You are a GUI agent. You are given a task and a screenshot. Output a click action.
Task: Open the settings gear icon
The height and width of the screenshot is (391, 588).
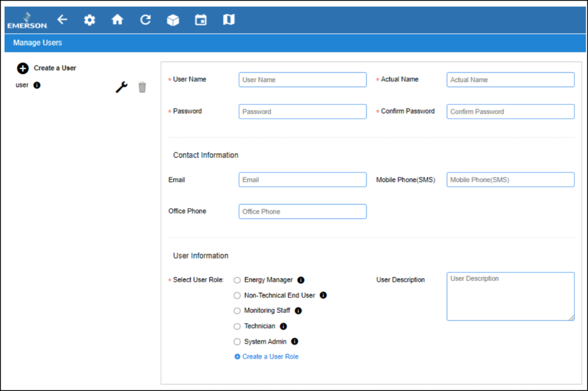coord(90,19)
